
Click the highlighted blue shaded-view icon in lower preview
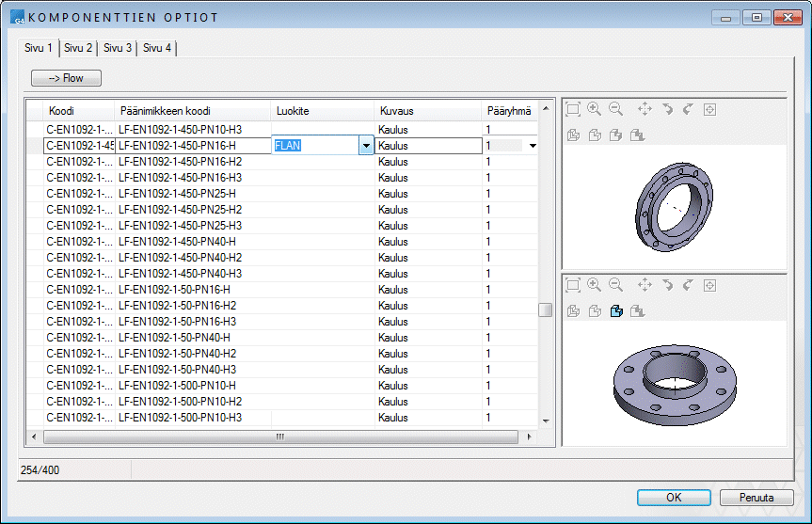(616, 311)
